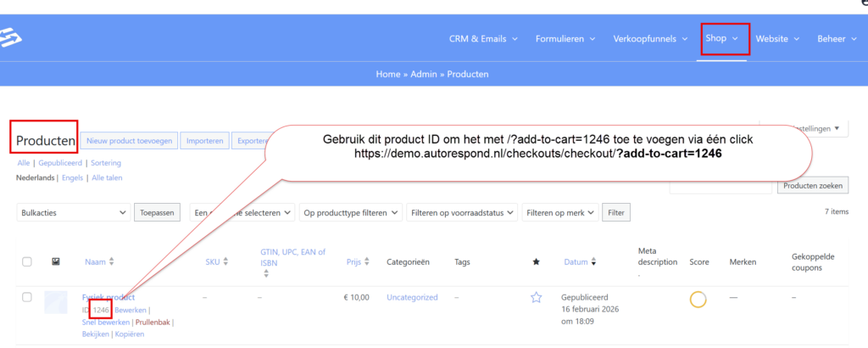This screenshot has height=348, width=868.
Task: Toggle the select-all products checkbox
Action: (x=27, y=262)
